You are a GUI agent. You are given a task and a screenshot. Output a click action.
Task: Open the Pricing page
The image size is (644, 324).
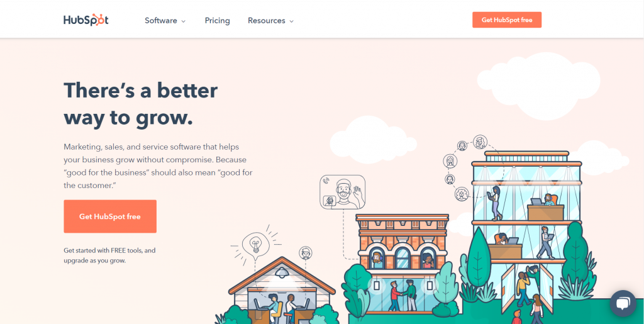pos(217,21)
